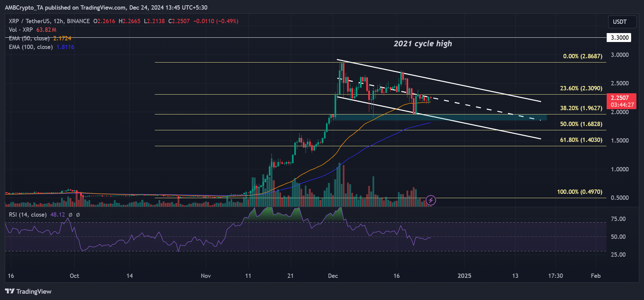Select the 100.00% (0.4970) Fibonacci label
This screenshot has height=300, width=644.
(580, 192)
